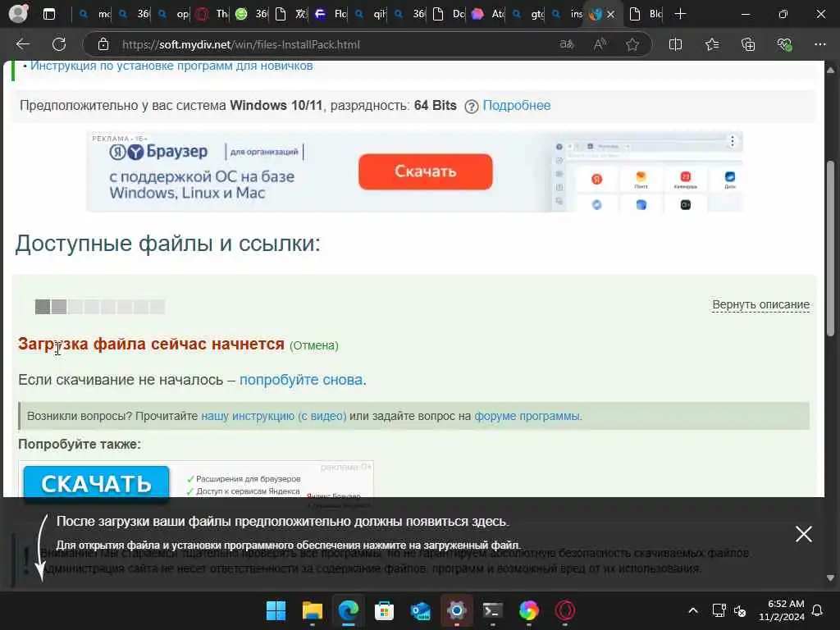Click the question mark help icon
This screenshot has height=630, width=840.
(471, 106)
